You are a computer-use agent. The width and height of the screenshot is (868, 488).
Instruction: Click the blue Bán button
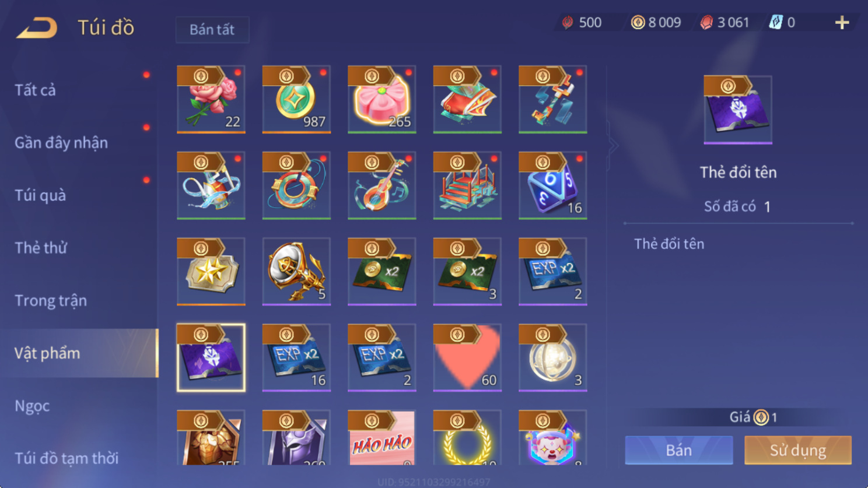(679, 450)
